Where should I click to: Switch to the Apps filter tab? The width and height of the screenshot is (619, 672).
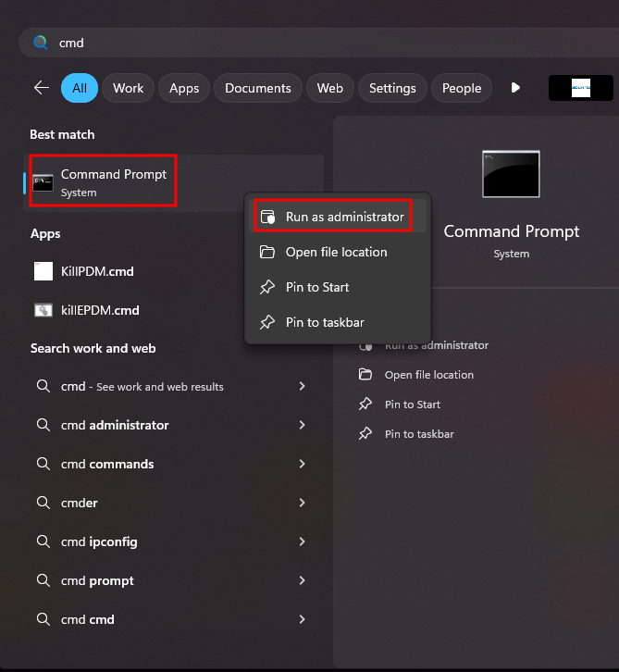tap(184, 88)
